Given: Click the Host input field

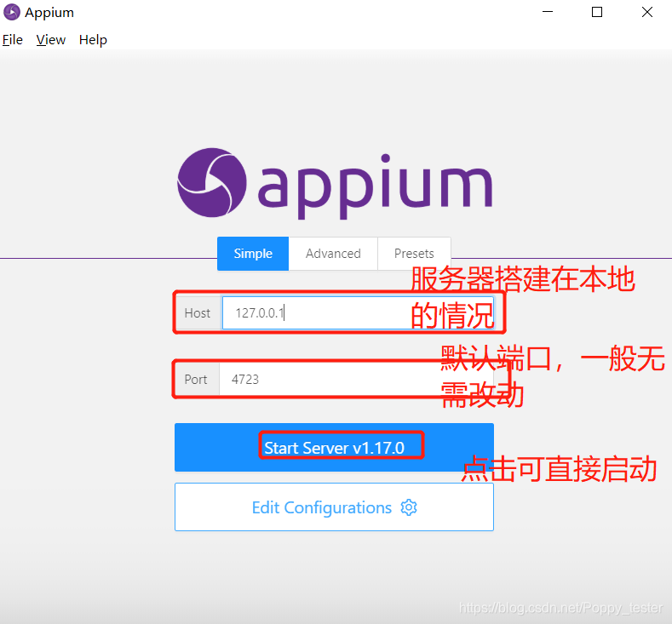Looking at the screenshot, I should [358, 313].
